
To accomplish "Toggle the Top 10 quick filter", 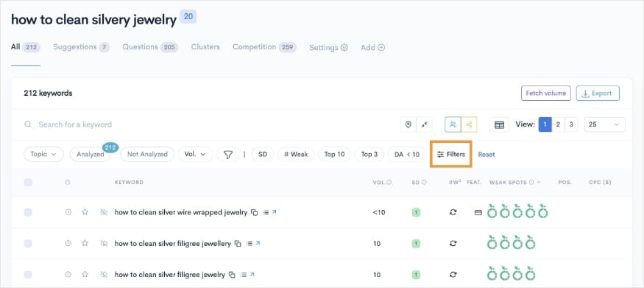I will click(334, 155).
